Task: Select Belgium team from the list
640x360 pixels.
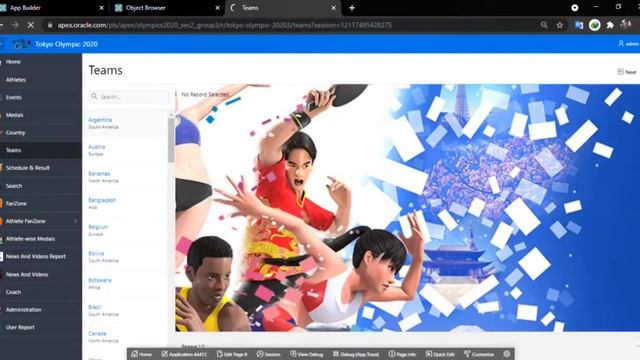Action: point(98,227)
